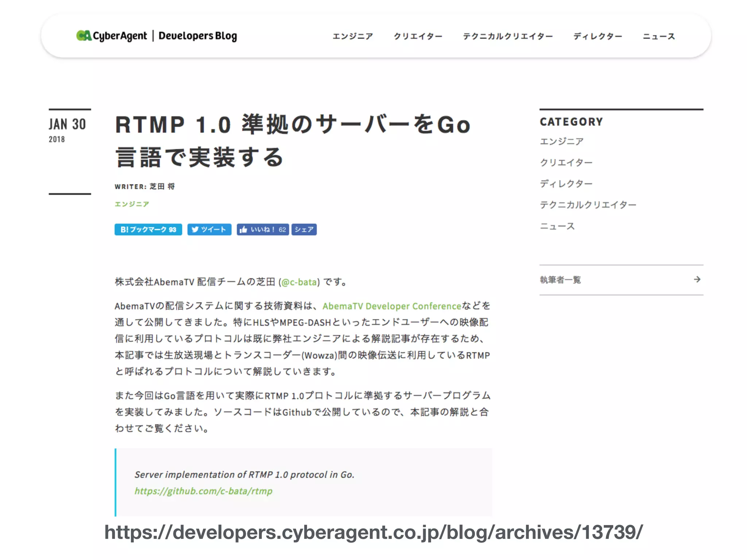The image size is (747, 560).
Task: Open the クリエイター header menu item
Action: point(418,36)
